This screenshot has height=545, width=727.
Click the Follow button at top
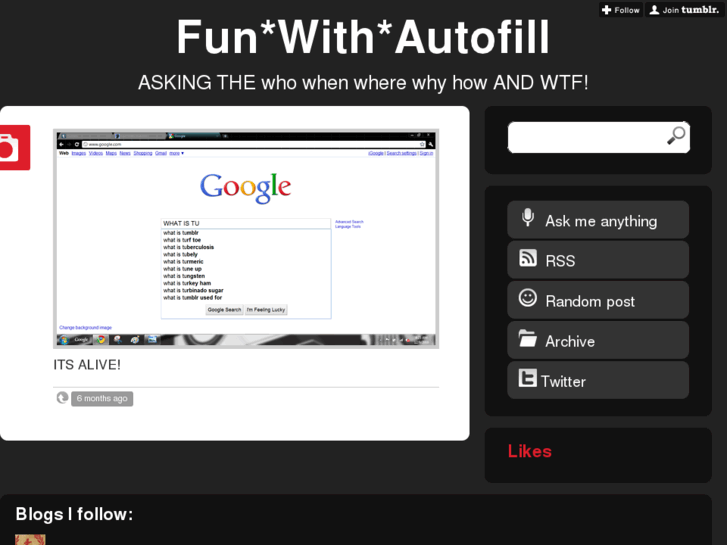click(x=621, y=10)
